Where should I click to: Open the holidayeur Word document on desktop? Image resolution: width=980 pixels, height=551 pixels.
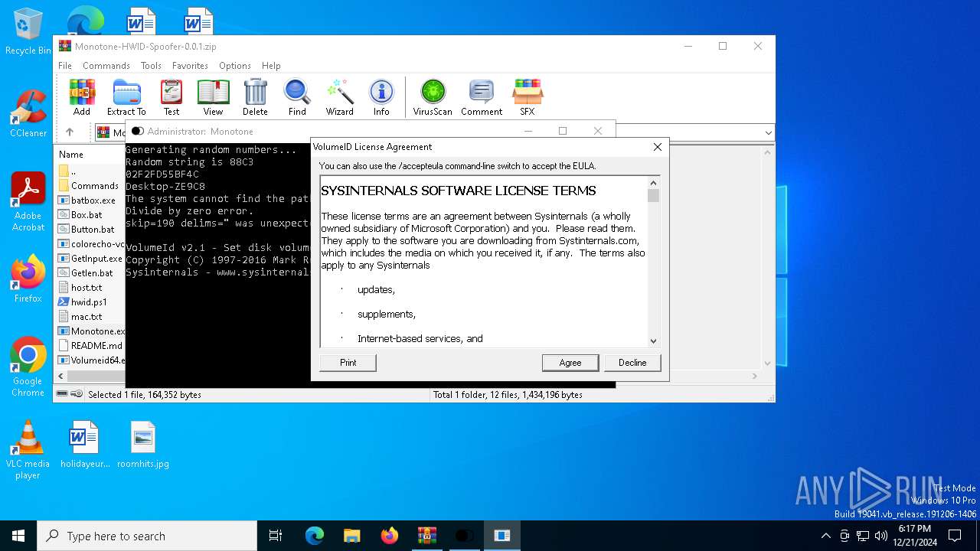(x=85, y=444)
